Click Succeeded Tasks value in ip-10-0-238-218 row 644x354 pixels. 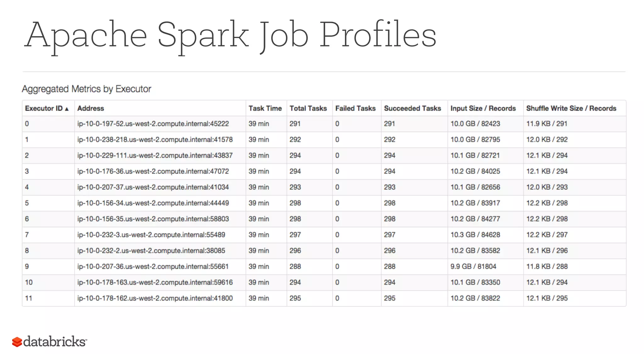[390, 140]
